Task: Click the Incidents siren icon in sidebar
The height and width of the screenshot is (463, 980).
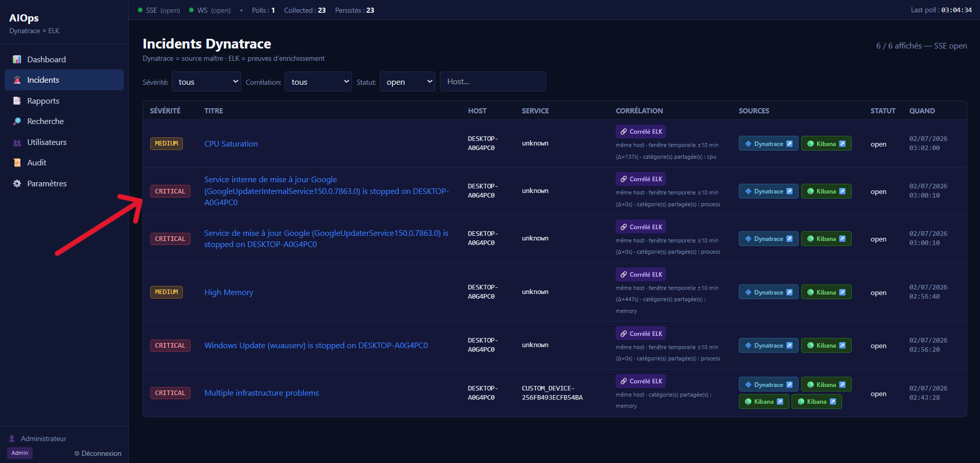Action: point(17,80)
